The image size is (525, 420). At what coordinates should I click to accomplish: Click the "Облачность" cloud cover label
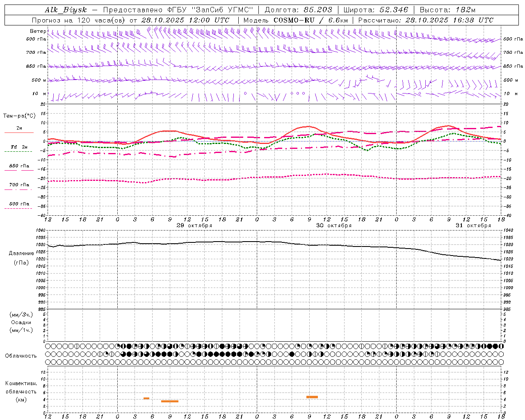coord(21,356)
